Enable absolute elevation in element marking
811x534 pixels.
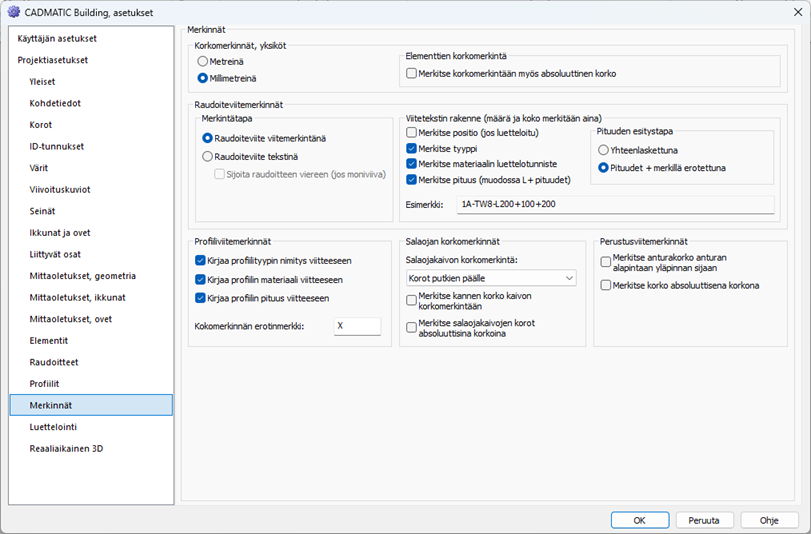click(x=411, y=73)
